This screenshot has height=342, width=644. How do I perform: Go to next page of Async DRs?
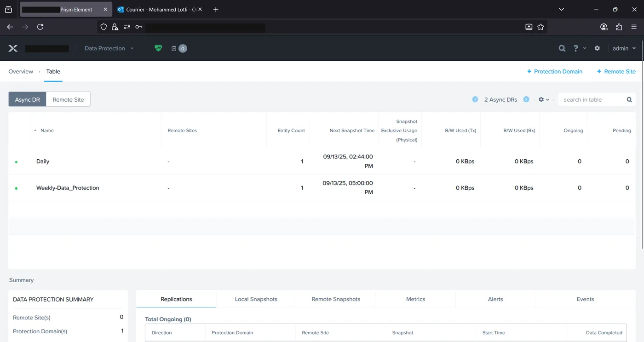[x=526, y=99]
